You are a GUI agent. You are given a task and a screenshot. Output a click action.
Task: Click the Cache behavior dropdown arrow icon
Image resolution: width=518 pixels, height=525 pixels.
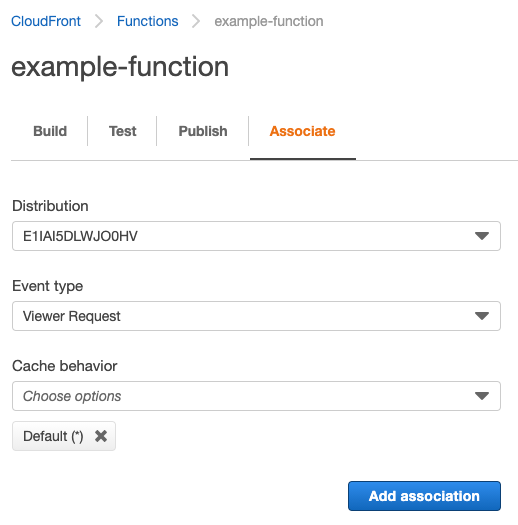(482, 396)
